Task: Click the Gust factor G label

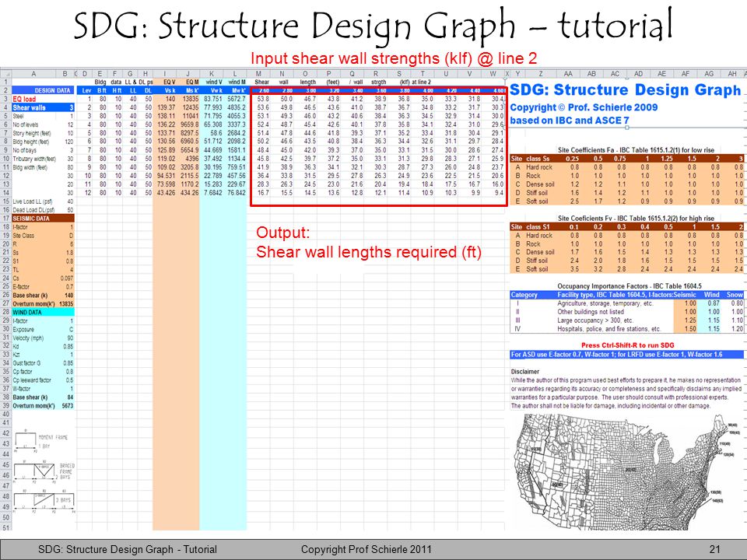Action: tap(26, 363)
